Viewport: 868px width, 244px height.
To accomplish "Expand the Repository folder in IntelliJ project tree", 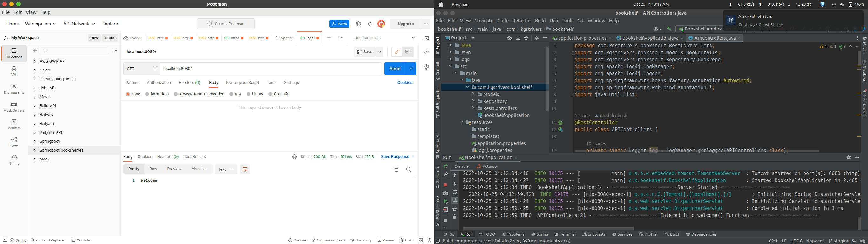I will [x=473, y=101].
